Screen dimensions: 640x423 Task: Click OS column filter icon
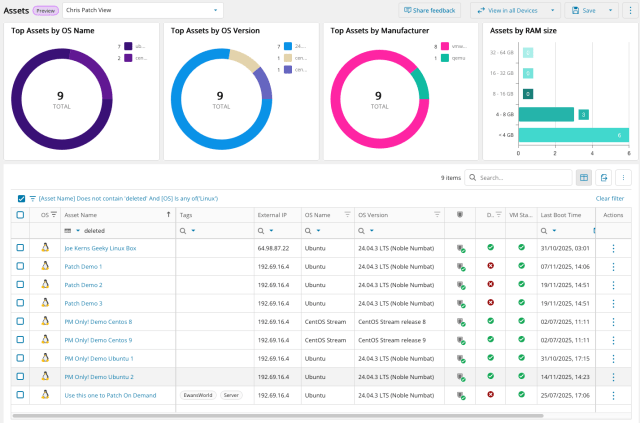coord(55,214)
